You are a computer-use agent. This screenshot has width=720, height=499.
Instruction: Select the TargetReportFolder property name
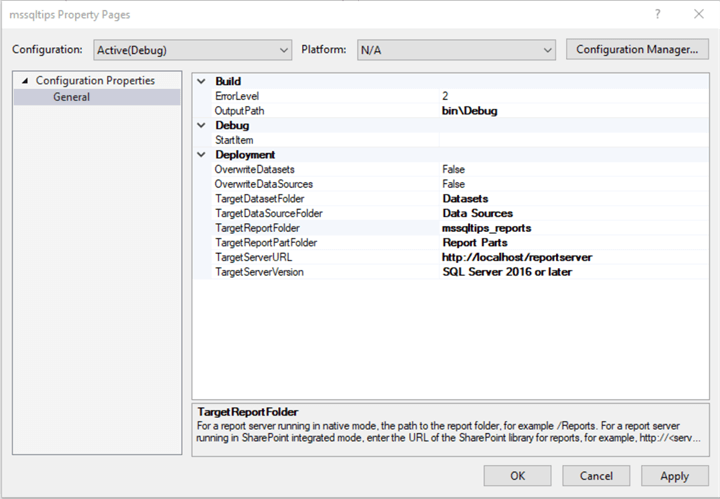tap(257, 228)
